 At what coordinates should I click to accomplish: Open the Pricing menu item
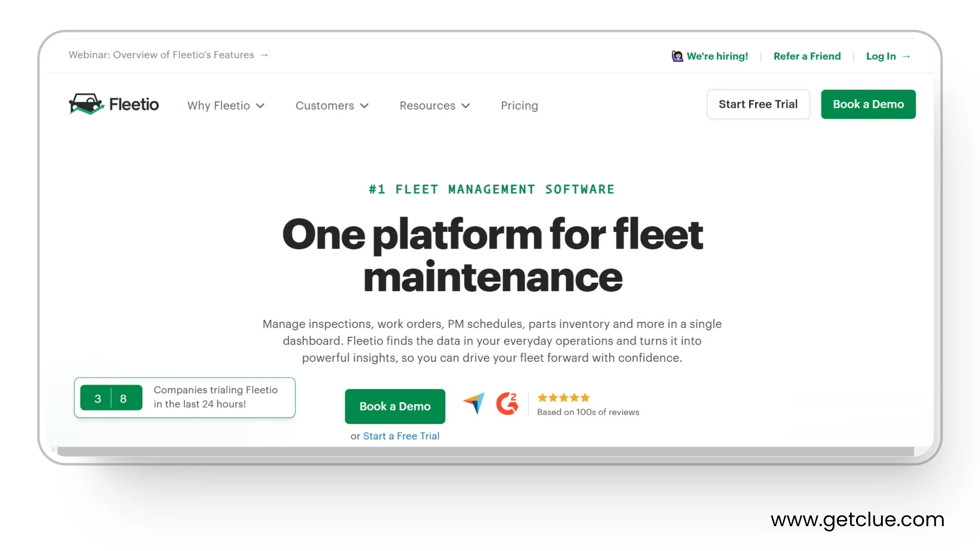coord(519,106)
